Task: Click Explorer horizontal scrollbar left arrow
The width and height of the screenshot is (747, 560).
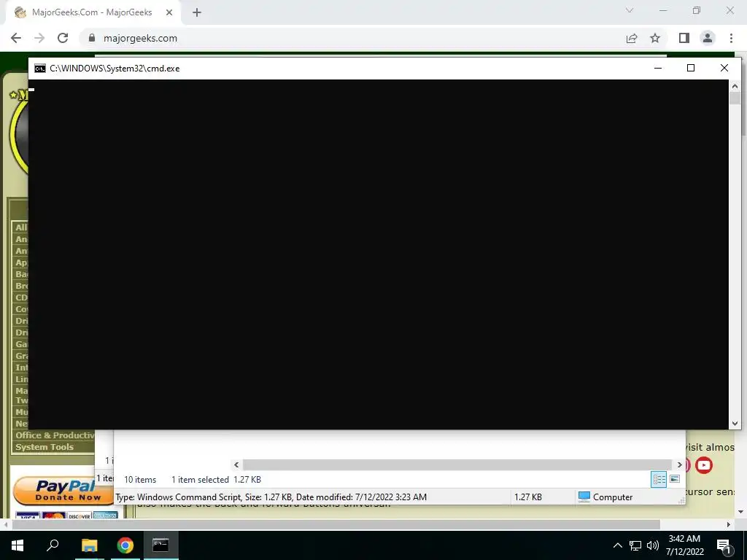Action: coord(236,464)
